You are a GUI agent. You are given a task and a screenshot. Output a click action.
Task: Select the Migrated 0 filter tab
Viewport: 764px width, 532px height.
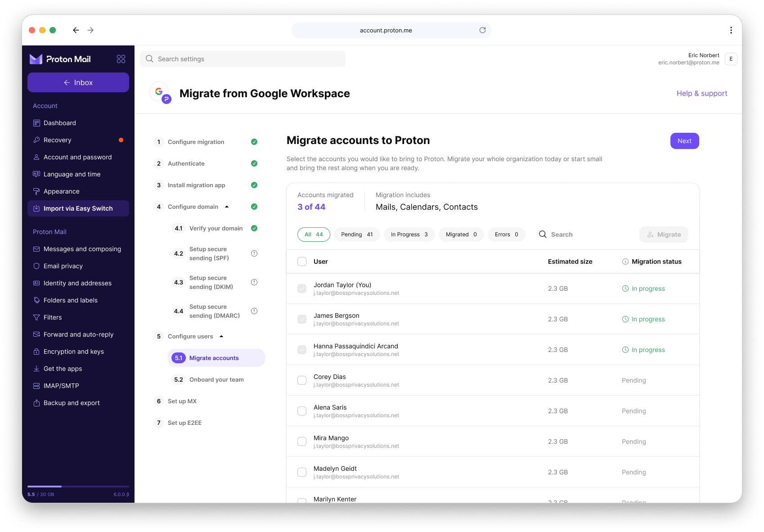coord(461,234)
